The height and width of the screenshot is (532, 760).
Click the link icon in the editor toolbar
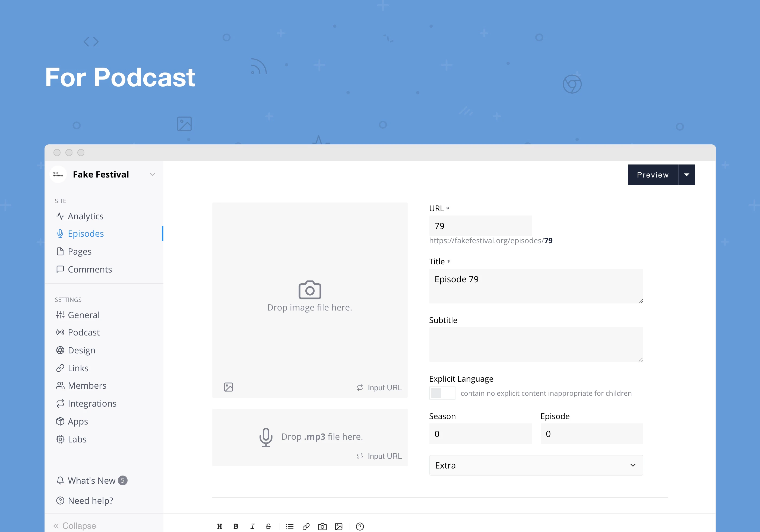coord(306,526)
